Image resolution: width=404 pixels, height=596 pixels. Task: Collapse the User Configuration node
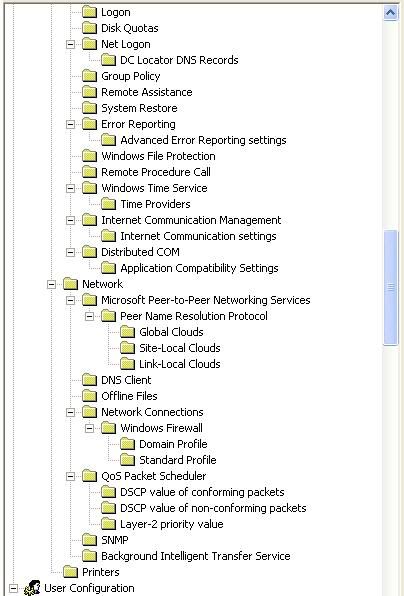click(x=13, y=588)
